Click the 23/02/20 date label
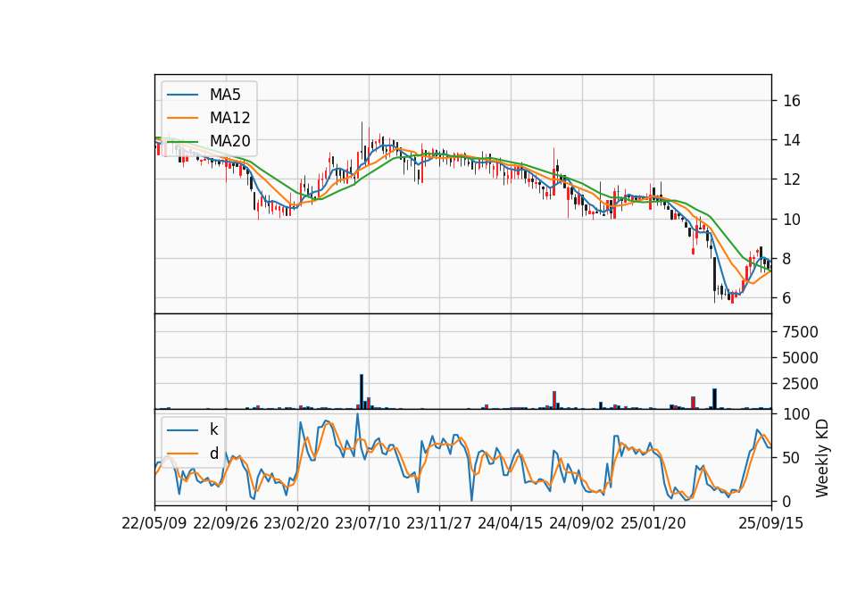The image size is (857, 616). pos(296,523)
